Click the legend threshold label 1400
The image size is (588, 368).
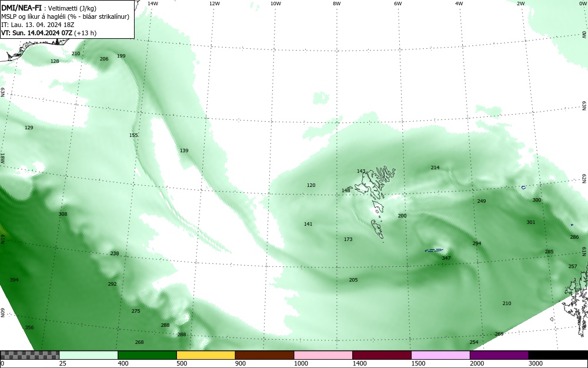point(360,363)
